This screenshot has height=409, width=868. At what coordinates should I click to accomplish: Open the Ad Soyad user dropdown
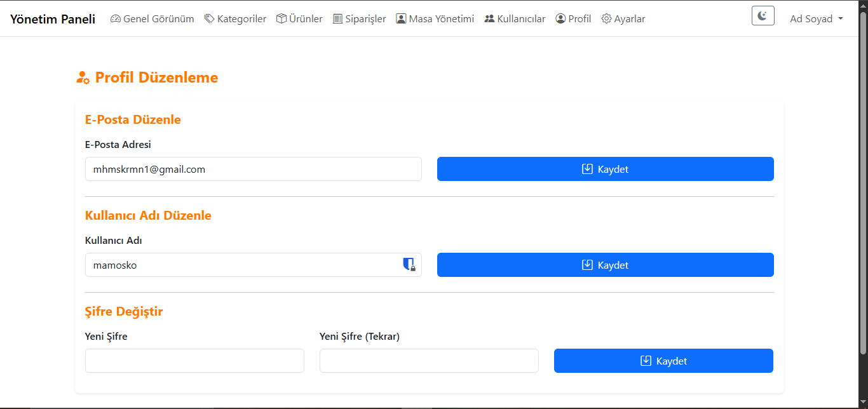click(x=816, y=19)
